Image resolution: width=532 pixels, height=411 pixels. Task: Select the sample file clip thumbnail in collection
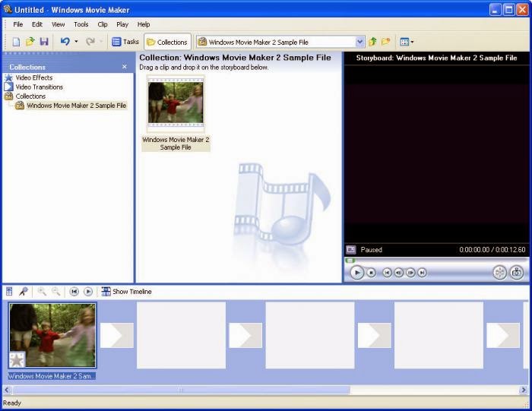[x=176, y=103]
